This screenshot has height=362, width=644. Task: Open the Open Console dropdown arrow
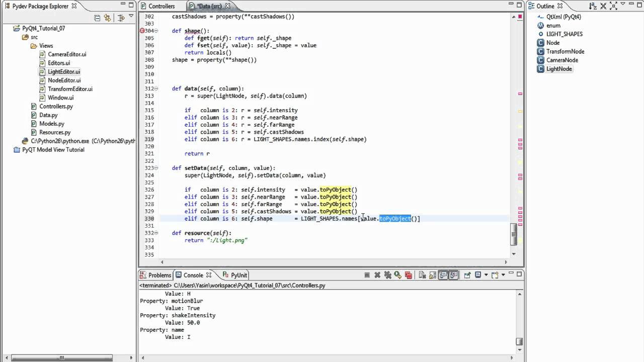[502, 275]
